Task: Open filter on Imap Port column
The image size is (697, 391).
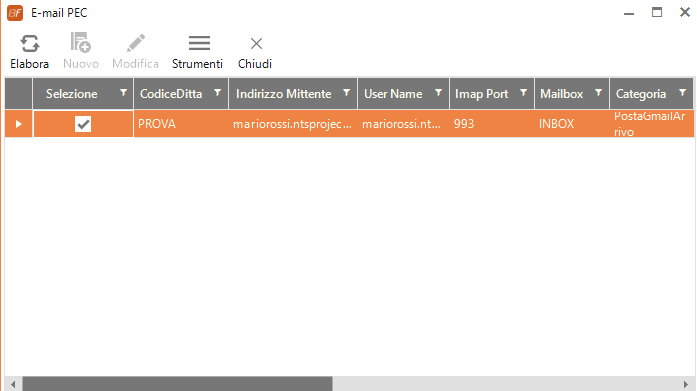Action: [523, 93]
